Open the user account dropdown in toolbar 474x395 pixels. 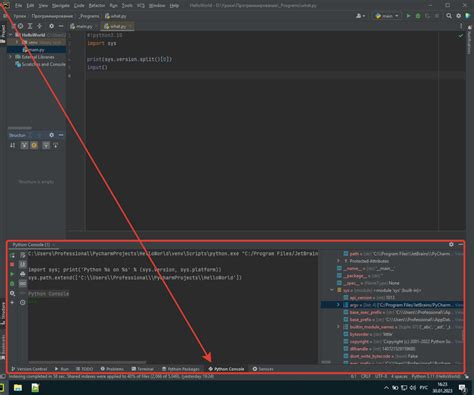(x=361, y=16)
